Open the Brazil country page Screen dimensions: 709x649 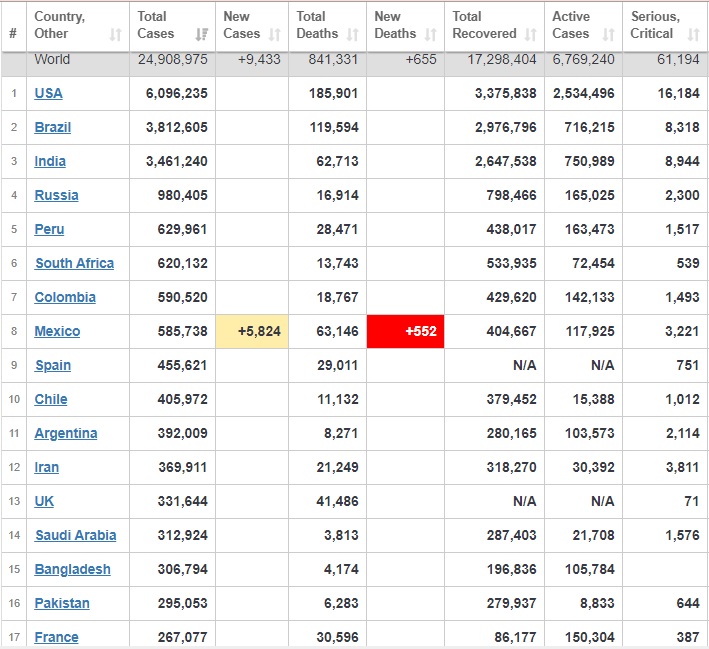pyautogui.click(x=52, y=127)
